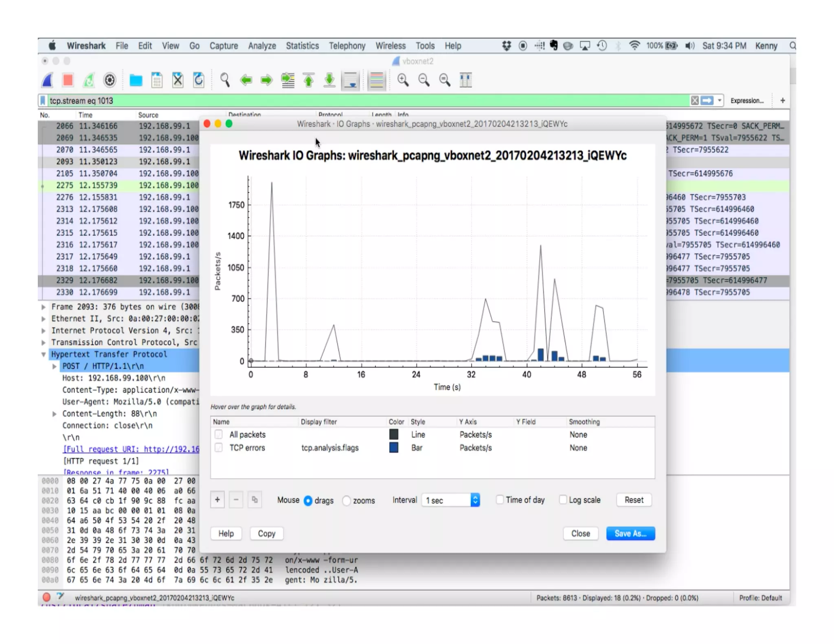Click the find packet magnifier icon

pyautogui.click(x=225, y=80)
